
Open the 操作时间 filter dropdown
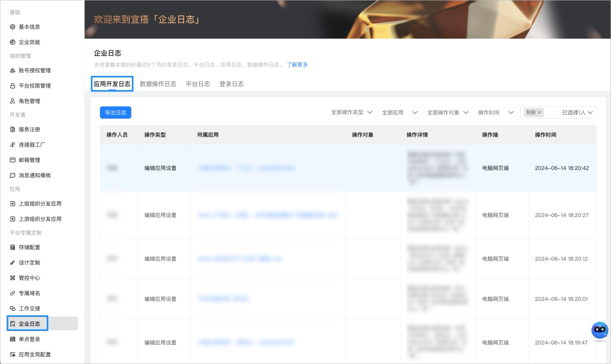(496, 113)
